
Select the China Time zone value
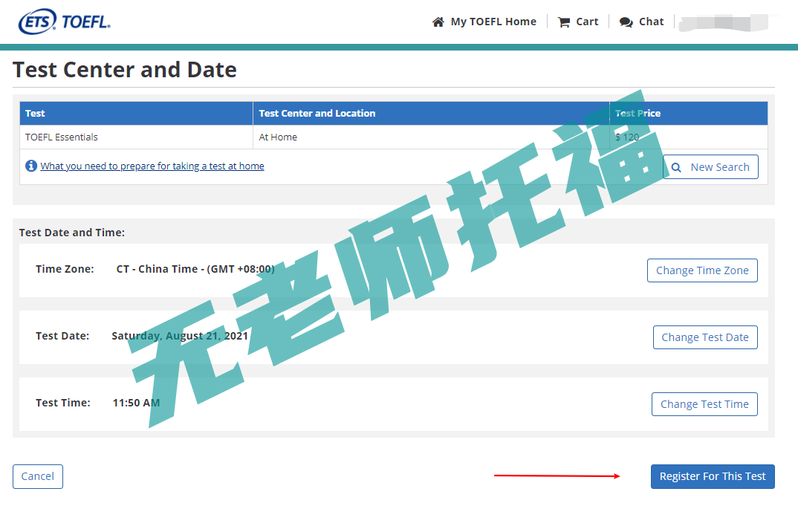[195, 269]
